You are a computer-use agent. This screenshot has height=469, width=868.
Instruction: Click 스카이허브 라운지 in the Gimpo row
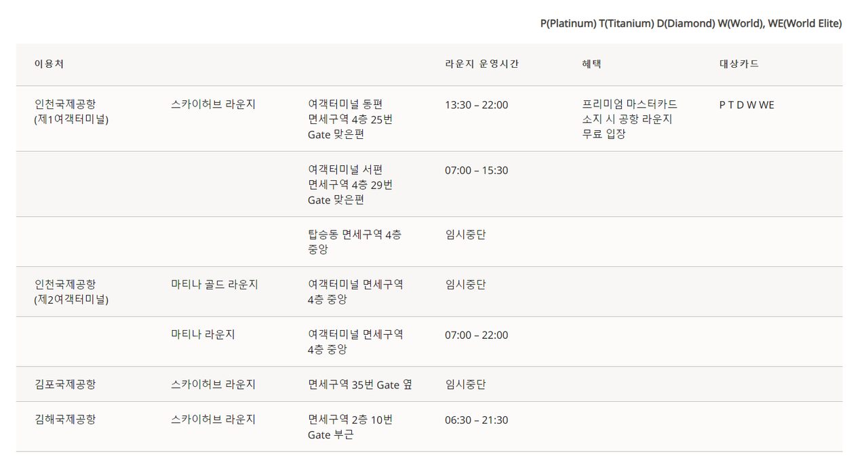pos(213,384)
